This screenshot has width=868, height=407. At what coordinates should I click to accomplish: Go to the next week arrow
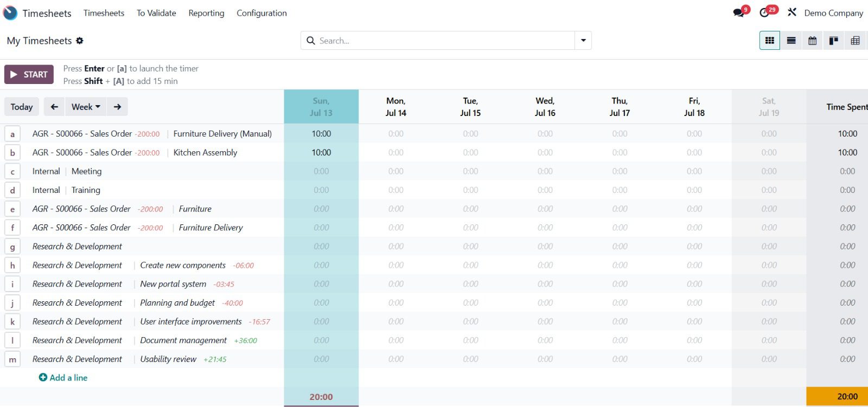[117, 107]
